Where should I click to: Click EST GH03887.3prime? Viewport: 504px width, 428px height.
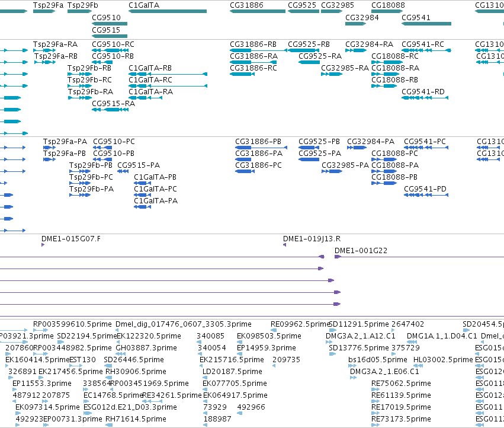coord(121,354)
